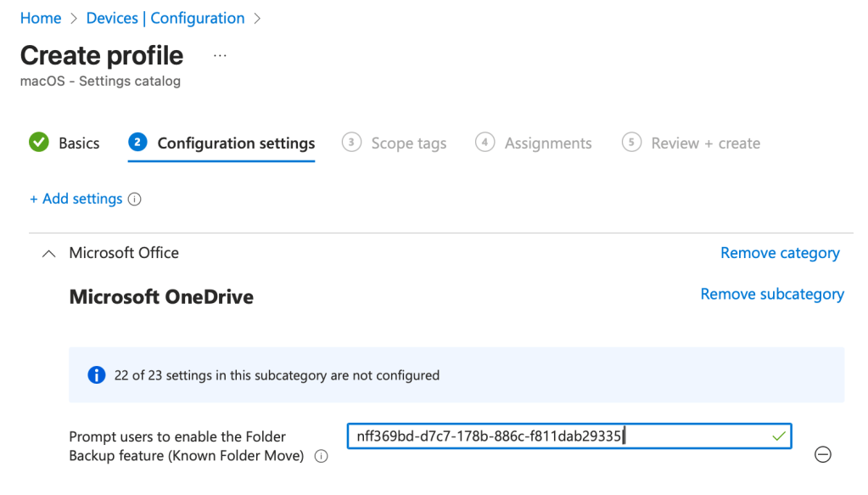Image resolution: width=868 pixels, height=495 pixels.
Task: Open the Review + create tab
Action: [705, 143]
